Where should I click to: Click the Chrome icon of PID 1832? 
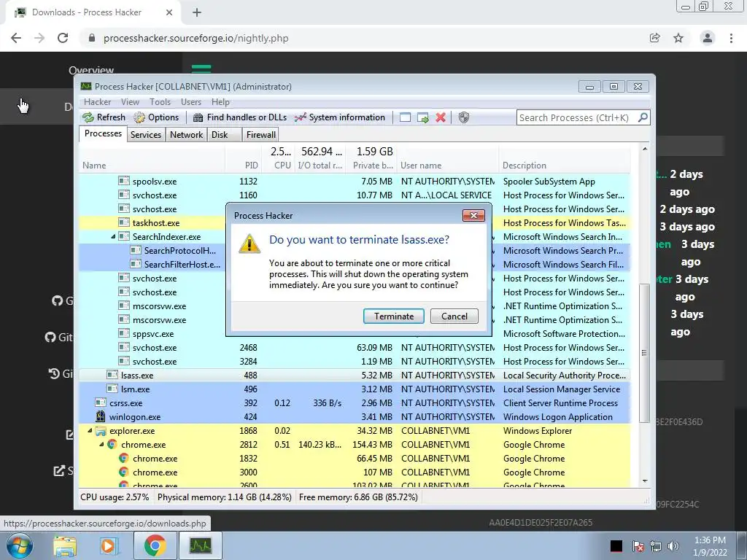point(123,459)
